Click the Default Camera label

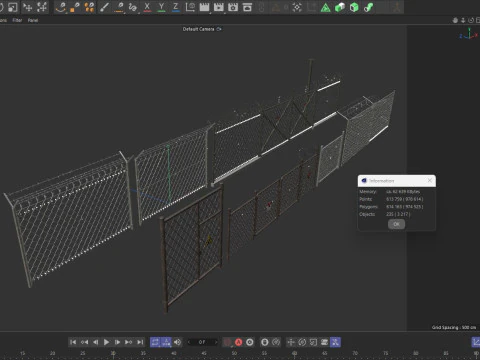tap(199, 29)
